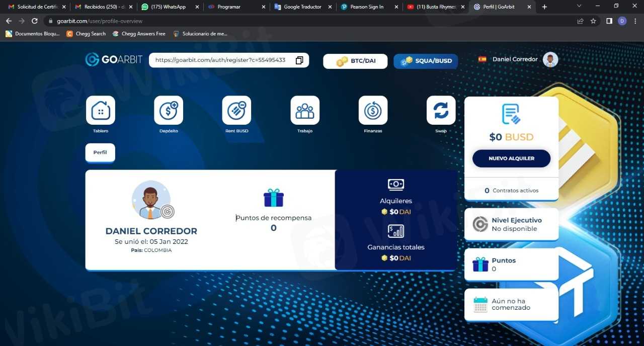The image size is (644, 346).
Task: Switch to the Google Traductor tab
Action: pos(302,7)
